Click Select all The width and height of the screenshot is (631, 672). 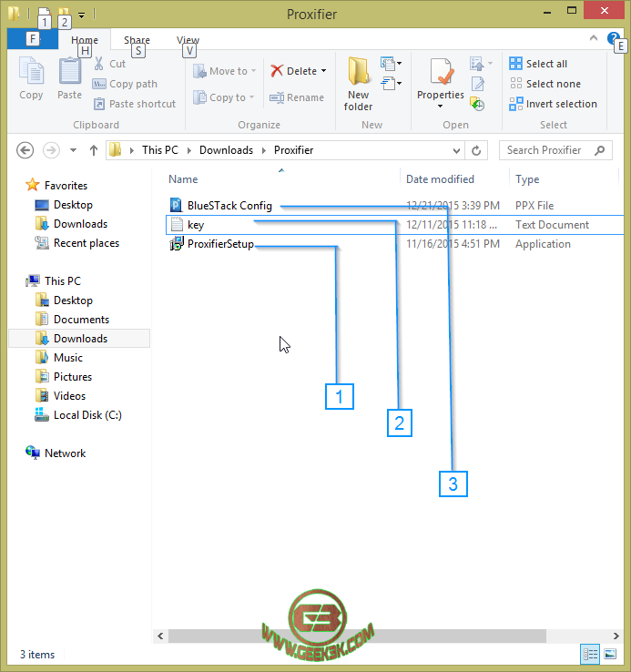[538, 64]
